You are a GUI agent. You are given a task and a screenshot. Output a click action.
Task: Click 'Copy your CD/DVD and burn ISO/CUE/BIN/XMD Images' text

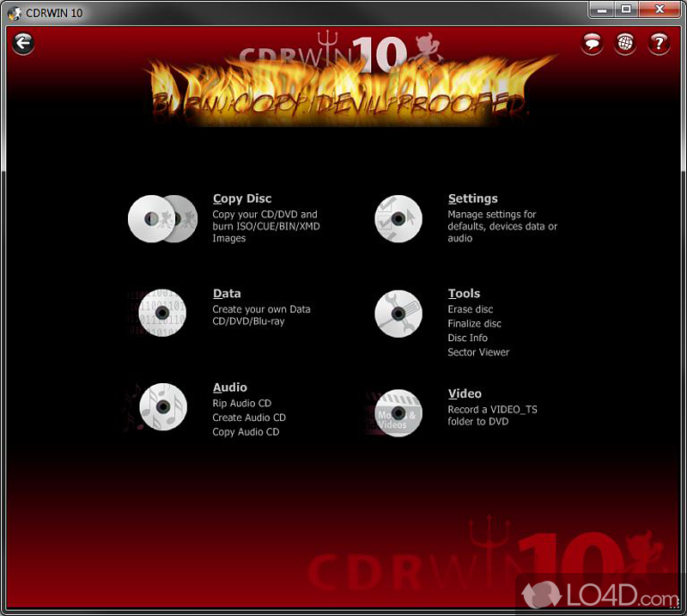tap(266, 226)
